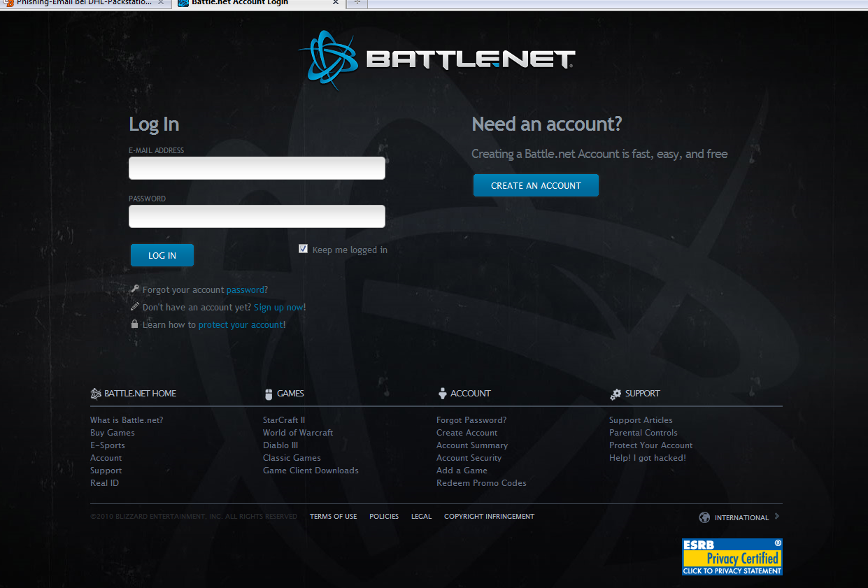Click the Battle.net Account Login tab favicon
The height and width of the screenshot is (588, 868).
183,3
